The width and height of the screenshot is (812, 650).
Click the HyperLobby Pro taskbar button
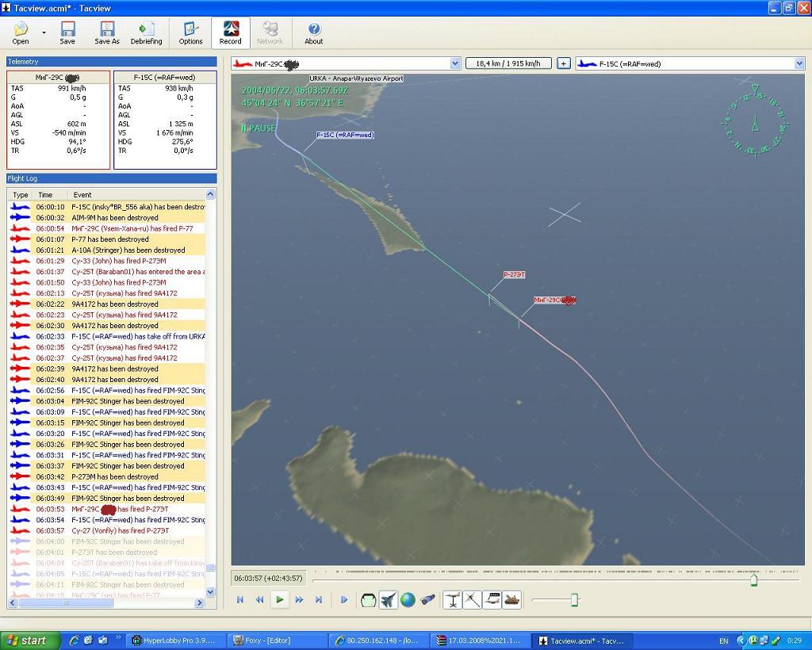(x=174, y=640)
